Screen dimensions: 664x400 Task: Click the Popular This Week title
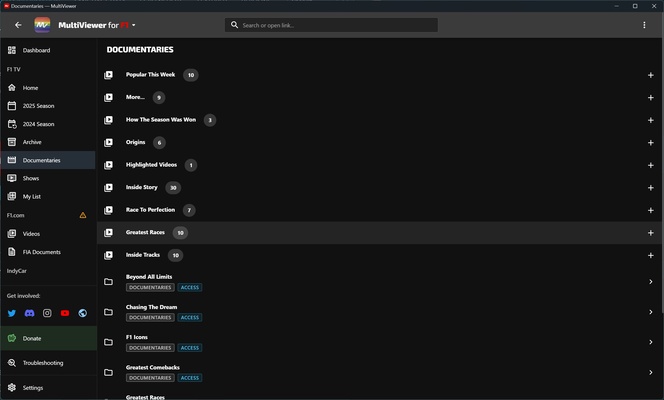pyautogui.click(x=150, y=74)
